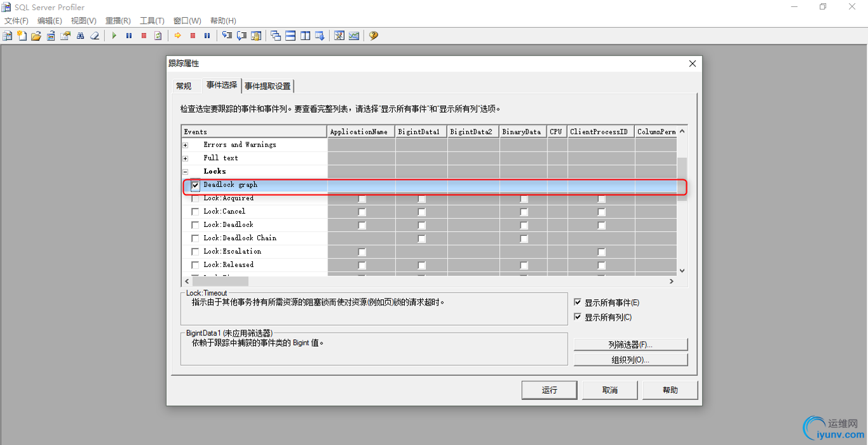The image size is (868, 445).
Task: Click the events grid scroll down arrow
Action: click(682, 271)
